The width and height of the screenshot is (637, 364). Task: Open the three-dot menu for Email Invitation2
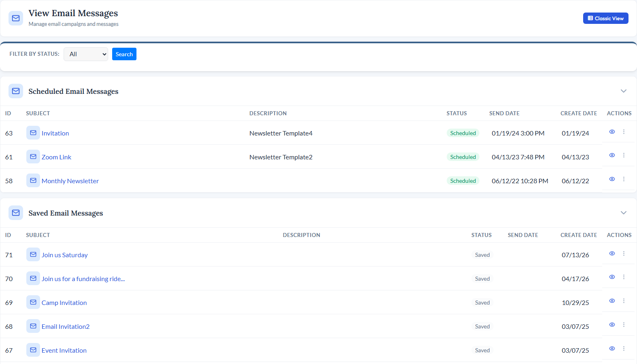click(624, 325)
